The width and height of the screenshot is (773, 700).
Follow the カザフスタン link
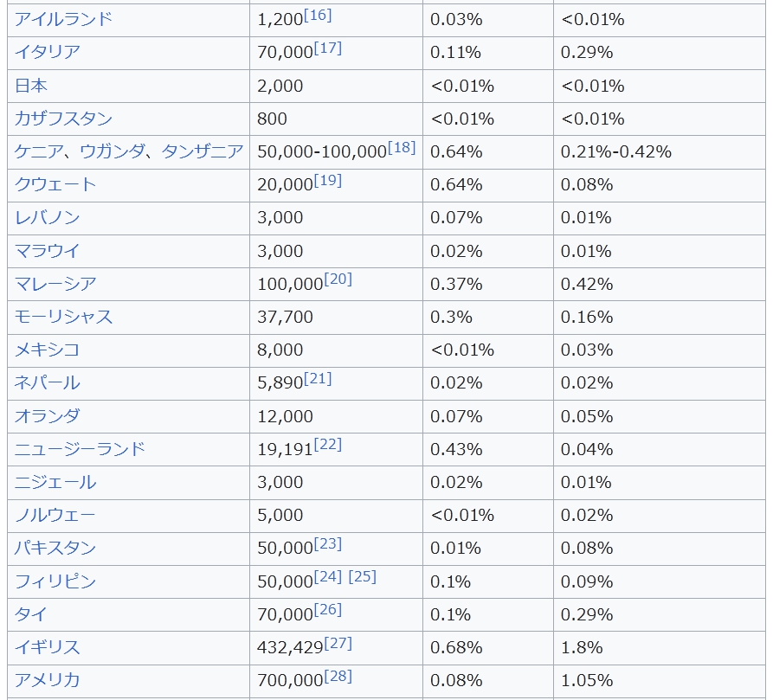tap(63, 119)
